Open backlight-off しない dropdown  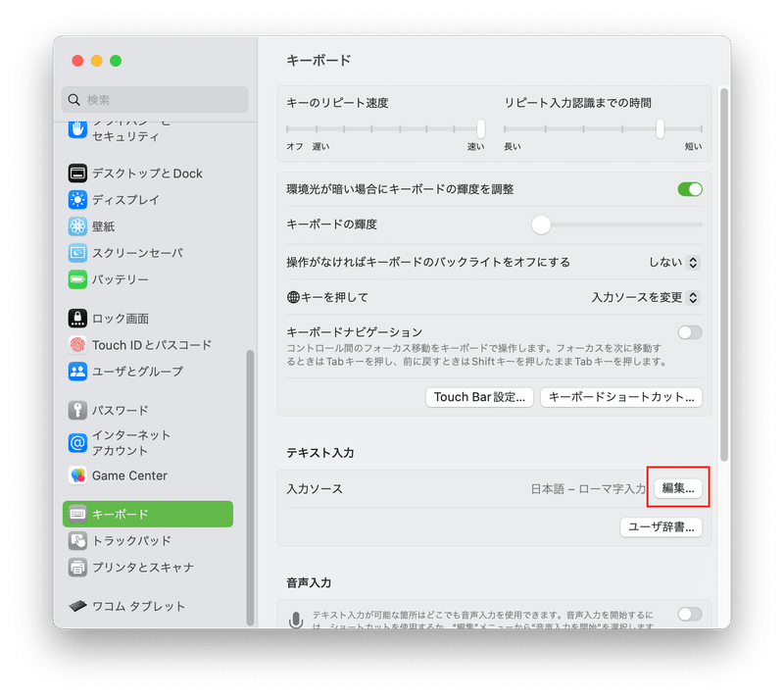point(673,262)
